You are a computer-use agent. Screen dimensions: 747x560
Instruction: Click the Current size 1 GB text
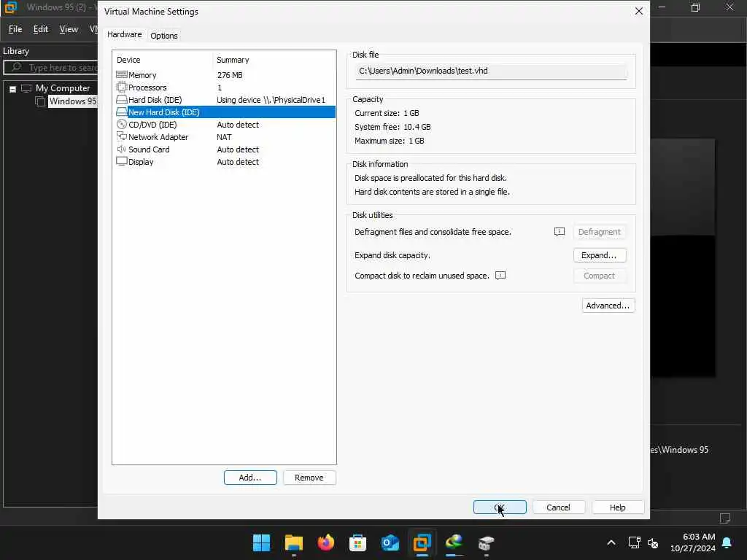pos(387,113)
